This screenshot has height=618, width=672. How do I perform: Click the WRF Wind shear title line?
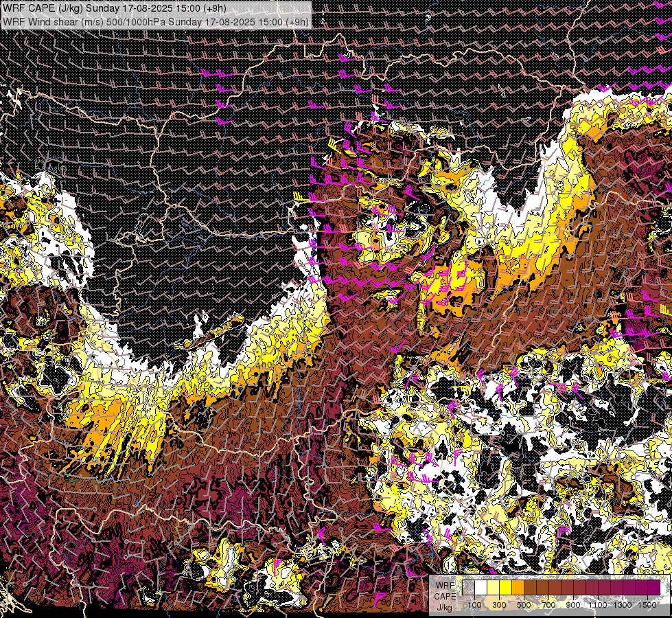coord(156,21)
